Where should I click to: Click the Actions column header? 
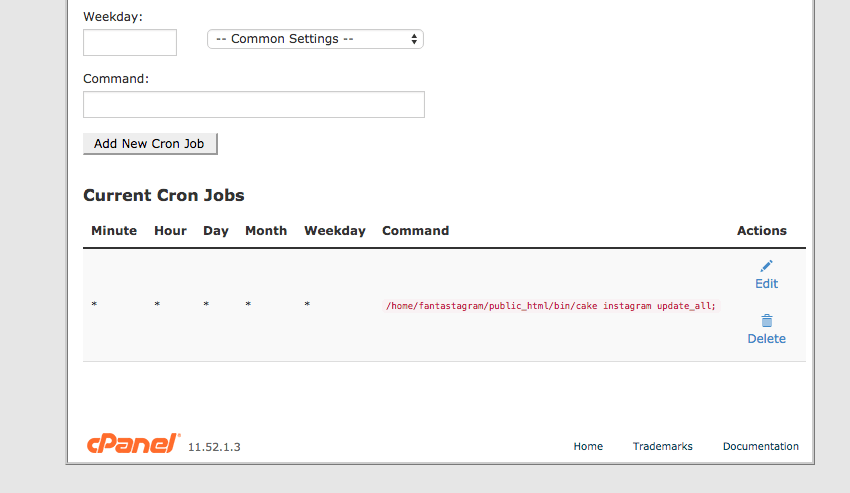(762, 230)
